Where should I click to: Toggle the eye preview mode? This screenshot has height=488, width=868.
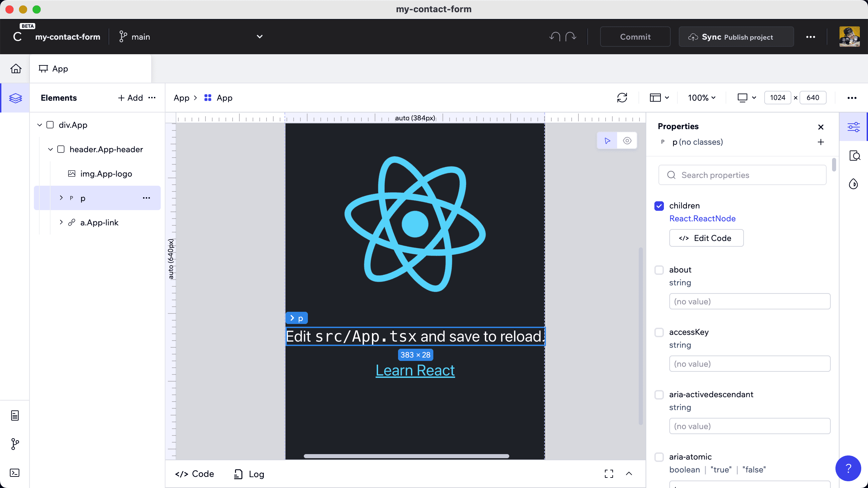(627, 141)
